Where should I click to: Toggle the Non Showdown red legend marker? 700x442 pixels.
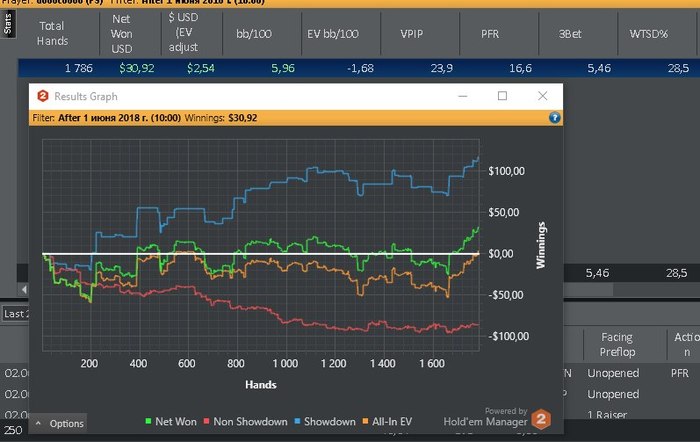(206, 421)
